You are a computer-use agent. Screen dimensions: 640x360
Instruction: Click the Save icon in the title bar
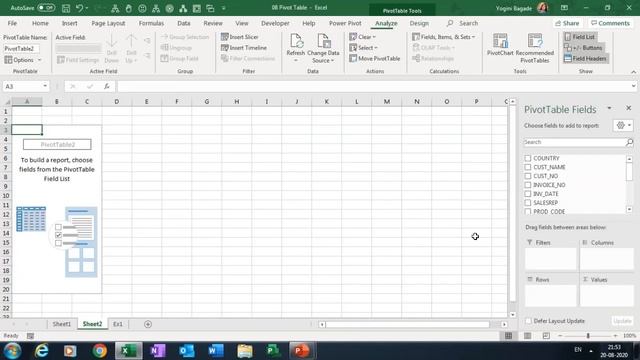[66, 8]
